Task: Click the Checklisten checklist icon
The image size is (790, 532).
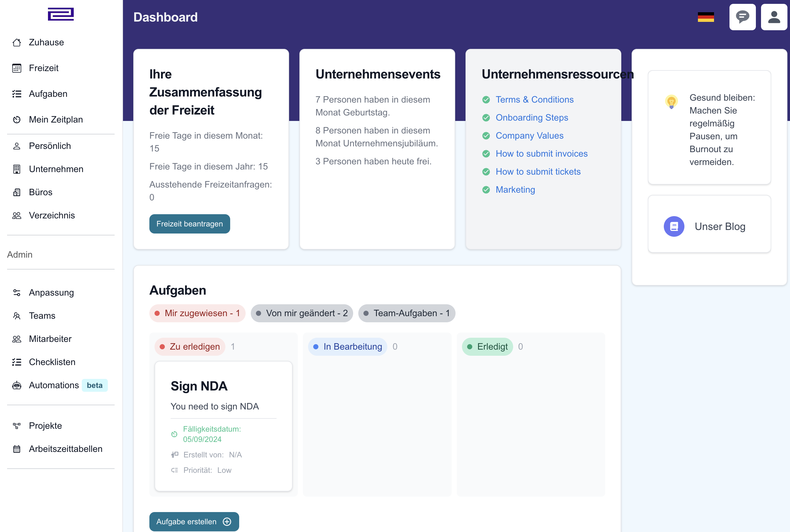Action: (17, 362)
